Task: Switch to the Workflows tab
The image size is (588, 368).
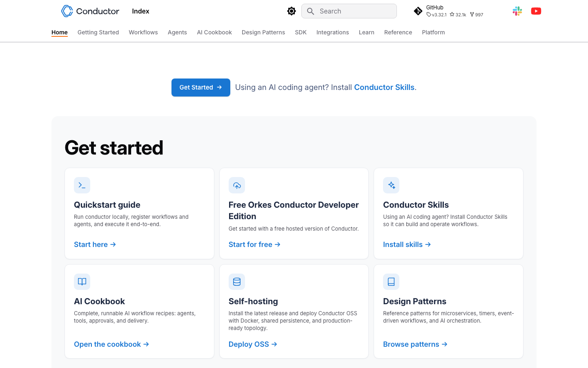Action: [143, 32]
